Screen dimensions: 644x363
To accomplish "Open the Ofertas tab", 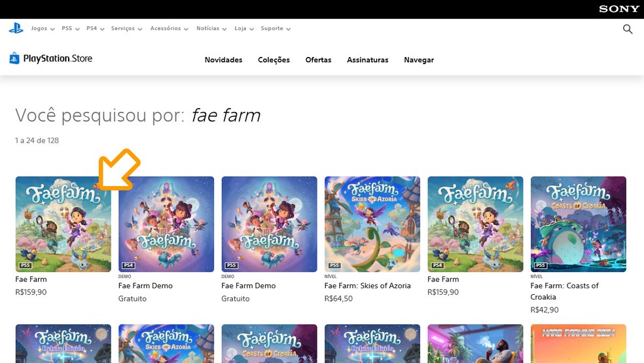I will pos(318,60).
